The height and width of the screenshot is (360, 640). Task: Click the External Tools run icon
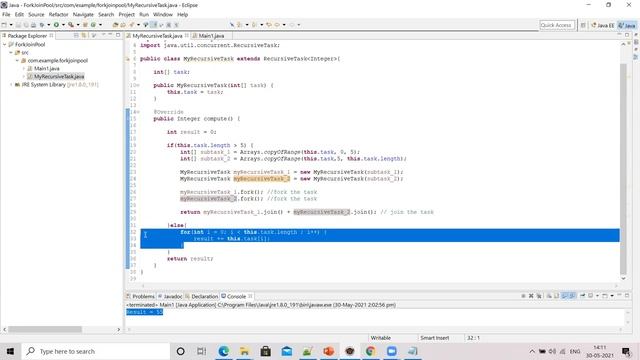point(71,25)
